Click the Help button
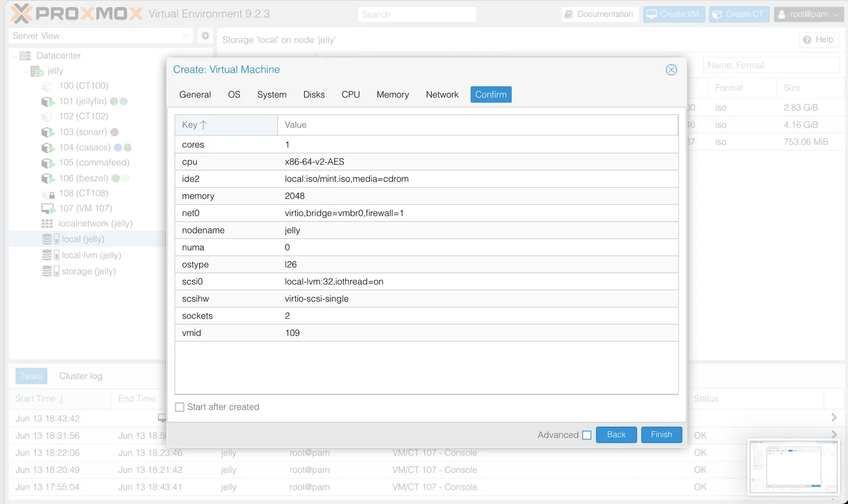Screen dimensions: 848x504 [x=819, y=39]
